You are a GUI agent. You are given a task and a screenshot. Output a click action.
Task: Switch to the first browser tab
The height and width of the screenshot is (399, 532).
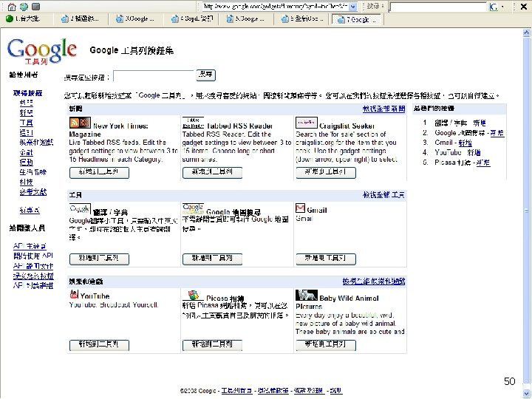click(27, 19)
